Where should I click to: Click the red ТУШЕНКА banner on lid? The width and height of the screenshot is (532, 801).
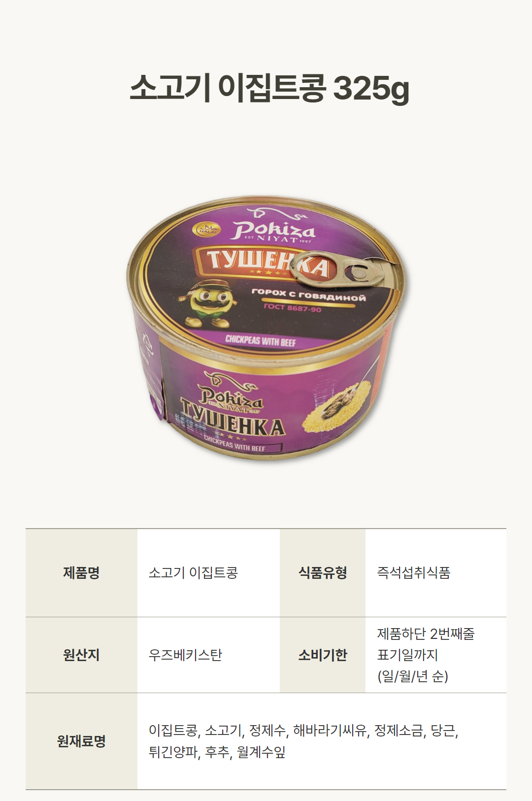point(266,263)
